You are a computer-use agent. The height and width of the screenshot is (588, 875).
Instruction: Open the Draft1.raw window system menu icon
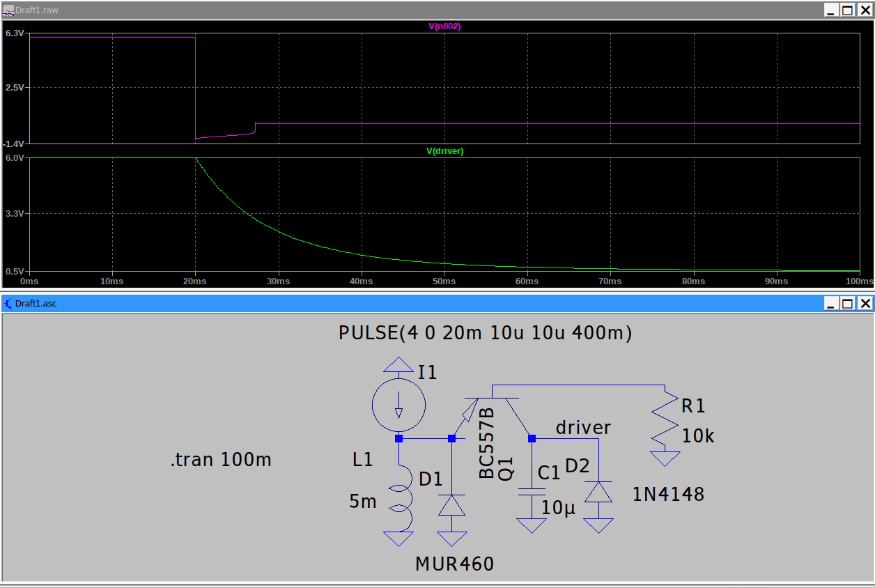point(9,10)
